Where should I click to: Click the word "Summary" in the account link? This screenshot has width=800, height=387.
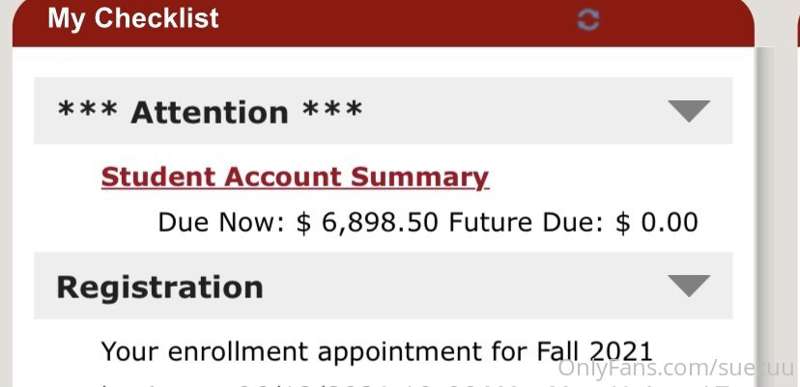[420, 177]
